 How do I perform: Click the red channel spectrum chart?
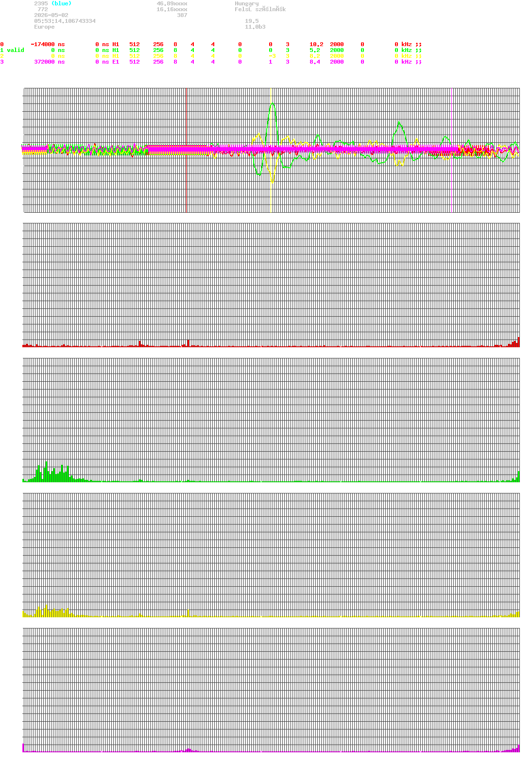tap(271, 285)
